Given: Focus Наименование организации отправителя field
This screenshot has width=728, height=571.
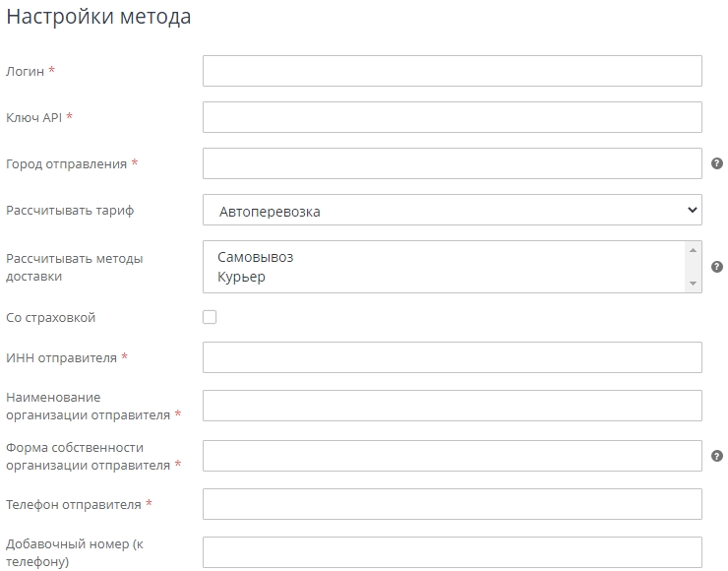Looking at the screenshot, I should (x=452, y=406).
